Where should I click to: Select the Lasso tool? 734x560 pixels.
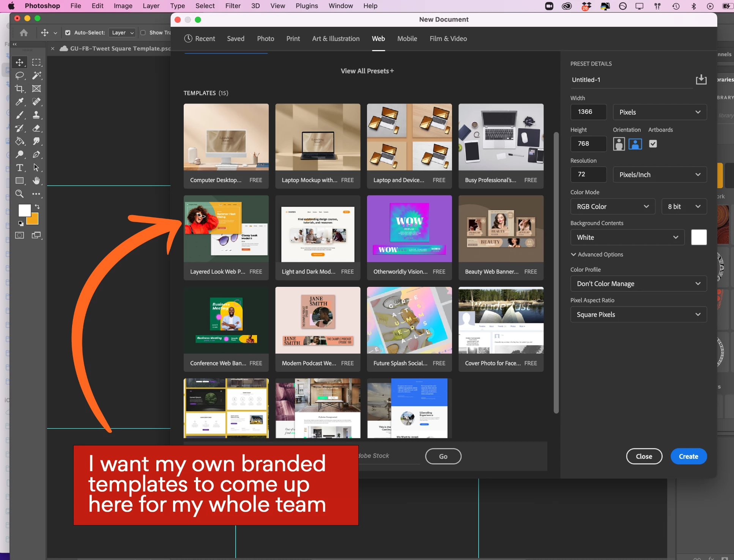19,76
